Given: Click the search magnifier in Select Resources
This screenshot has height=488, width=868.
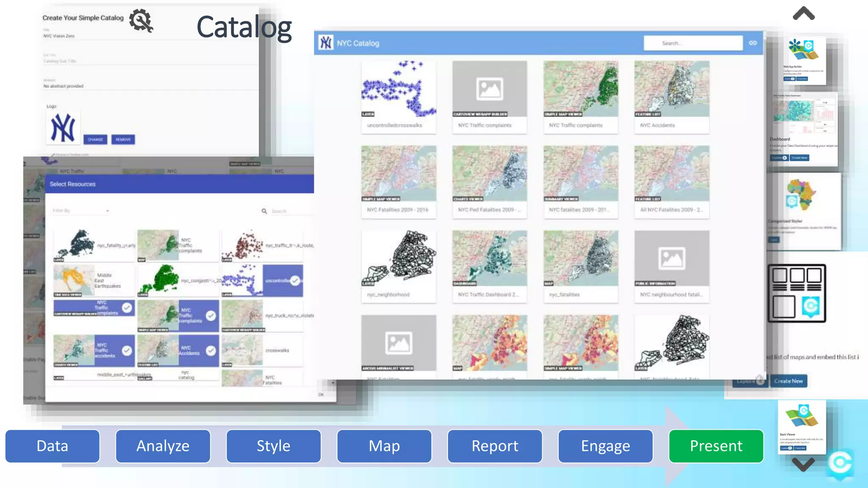Looking at the screenshot, I should point(264,211).
